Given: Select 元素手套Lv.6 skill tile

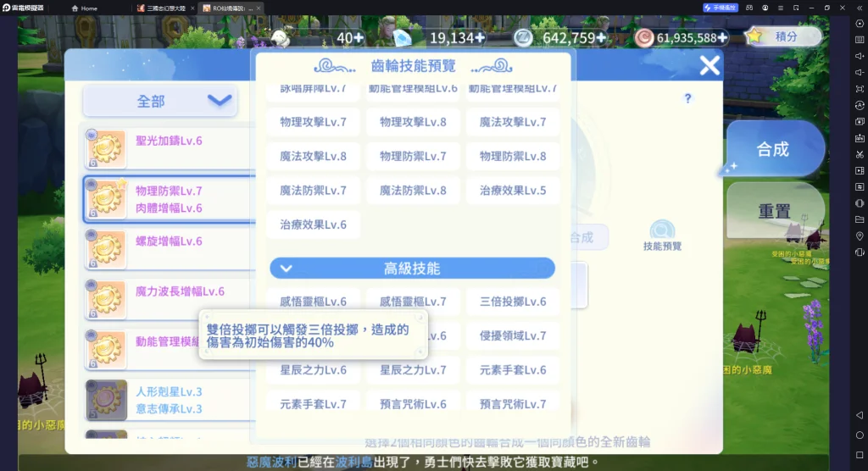Looking at the screenshot, I should tap(513, 370).
